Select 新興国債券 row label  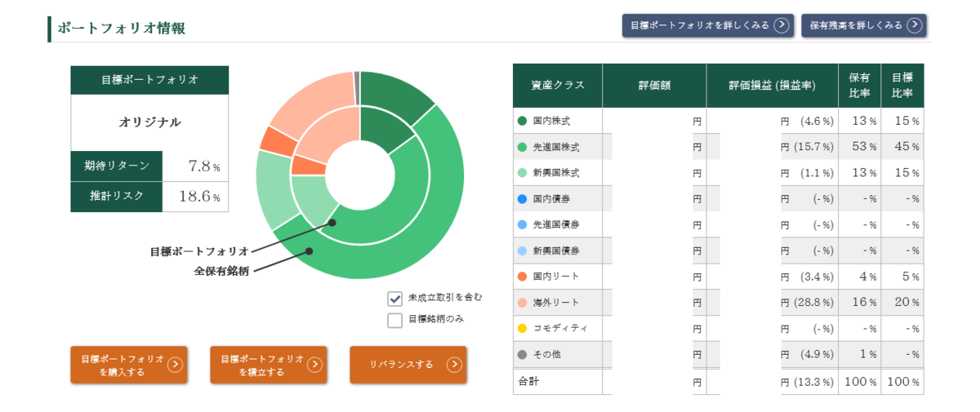tap(557, 250)
